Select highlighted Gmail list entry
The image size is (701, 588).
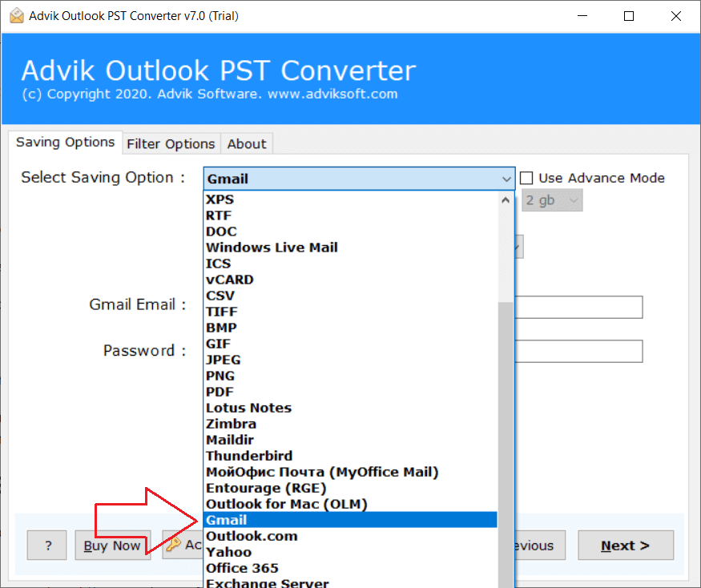pos(351,520)
